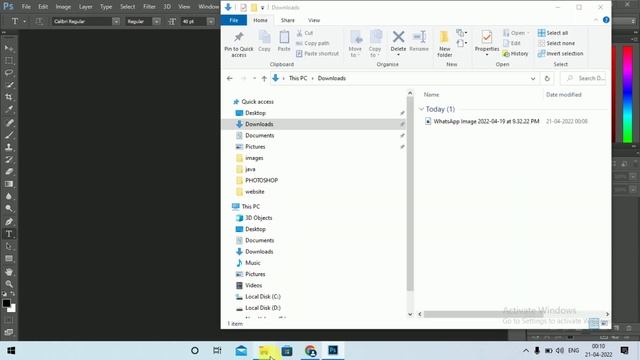Open the website folder in sidebar
This screenshot has height=360, width=640.
tap(254, 191)
